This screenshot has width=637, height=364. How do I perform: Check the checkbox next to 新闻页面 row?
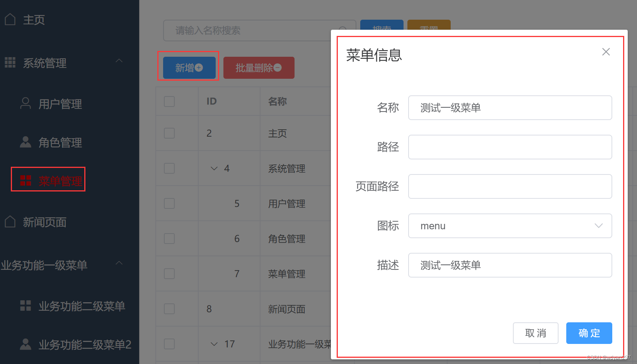169,308
